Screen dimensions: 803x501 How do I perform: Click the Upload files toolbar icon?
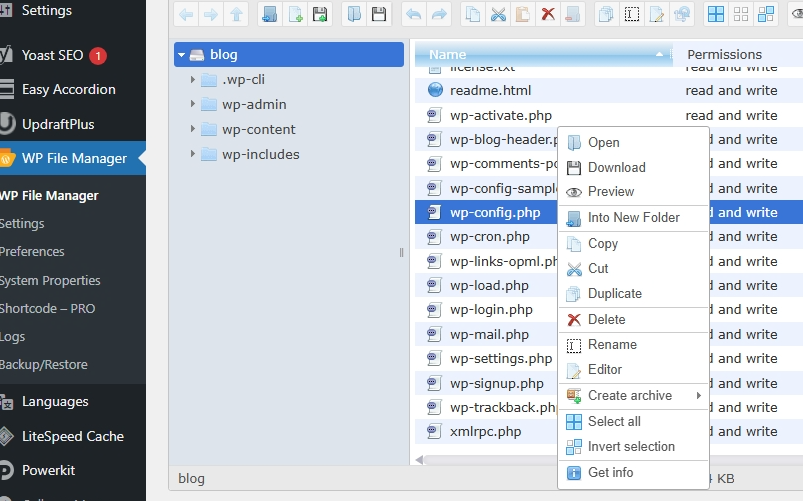tap(320, 14)
